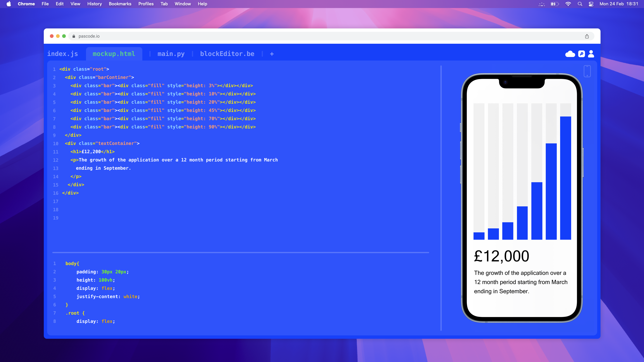Click the share icon in address bar
This screenshot has width=644, height=362.
pyautogui.click(x=587, y=36)
